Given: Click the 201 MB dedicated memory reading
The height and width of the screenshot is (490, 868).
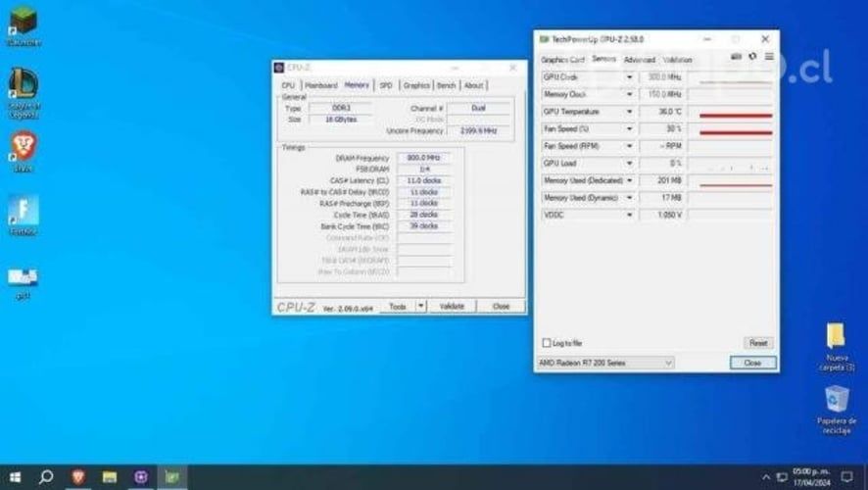Looking at the screenshot, I should 662,180.
